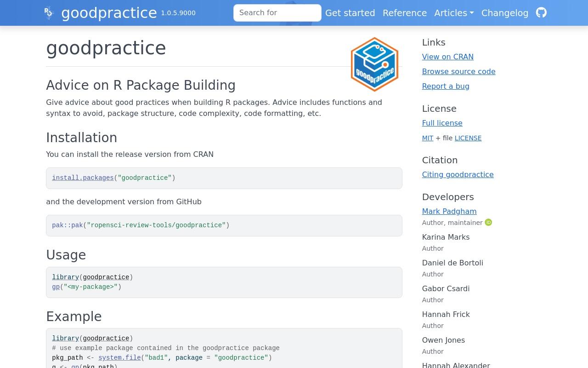Open the LICENSE file link
This screenshot has height=368, width=588.
468,138
